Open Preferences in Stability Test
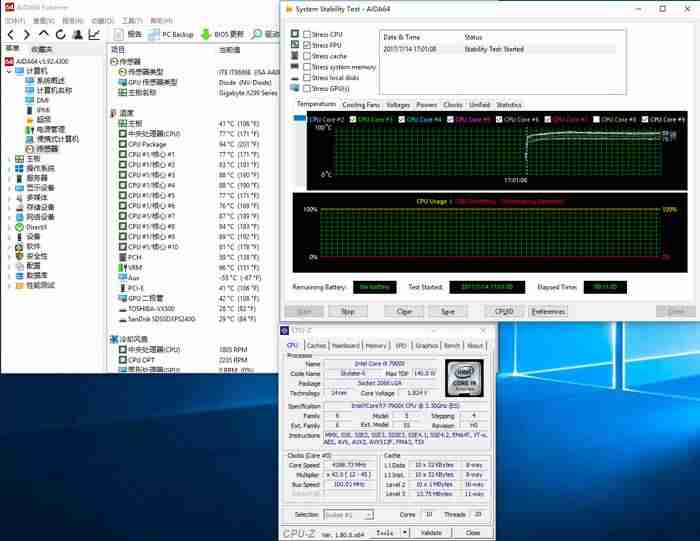This screenshot has height=541, width=700. 548,312
